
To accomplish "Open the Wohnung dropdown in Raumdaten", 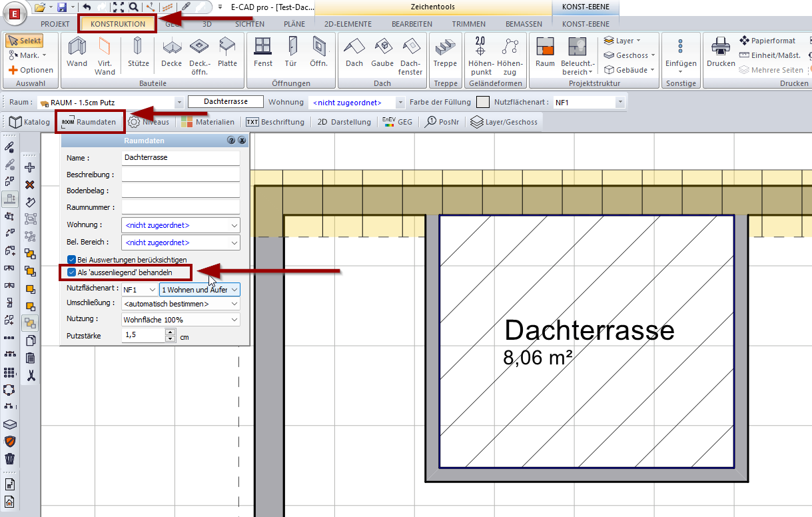I will pos(181,225).
